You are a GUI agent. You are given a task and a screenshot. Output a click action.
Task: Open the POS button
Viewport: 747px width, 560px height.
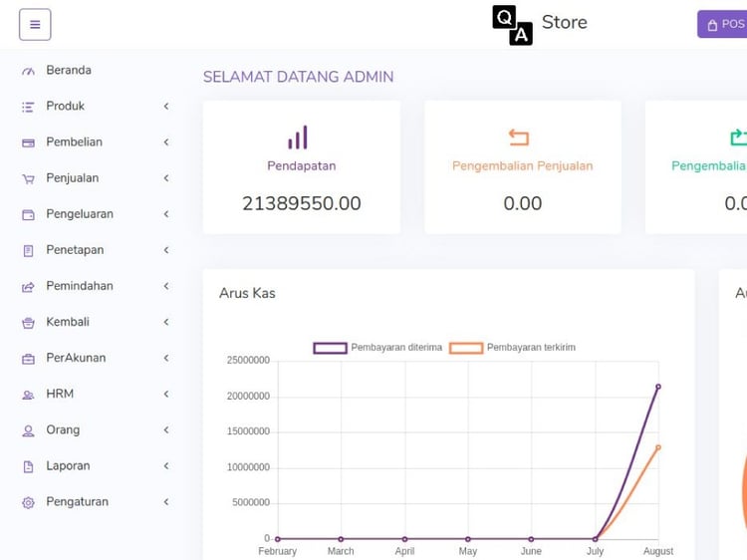(x=724, y=25)
